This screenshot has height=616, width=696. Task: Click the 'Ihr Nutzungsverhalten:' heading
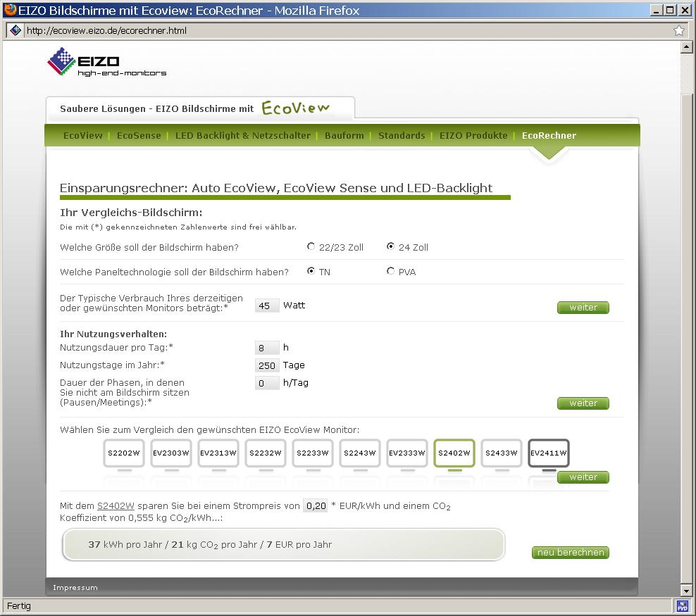(113, 334)
